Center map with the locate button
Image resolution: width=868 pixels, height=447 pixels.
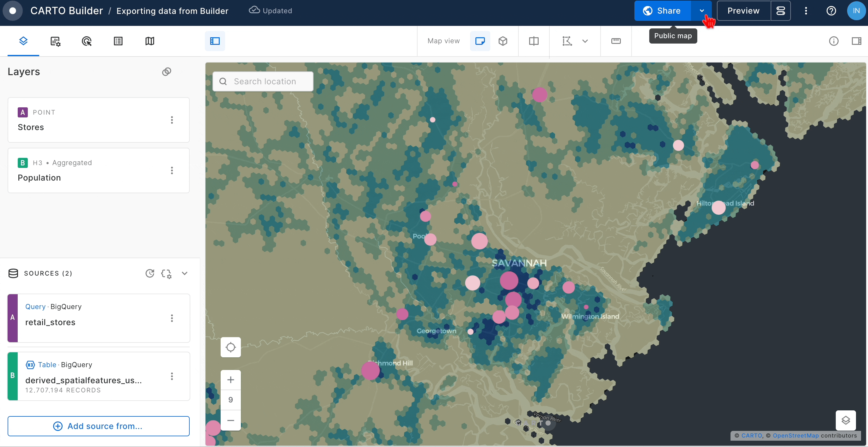(x=230, y=347)
